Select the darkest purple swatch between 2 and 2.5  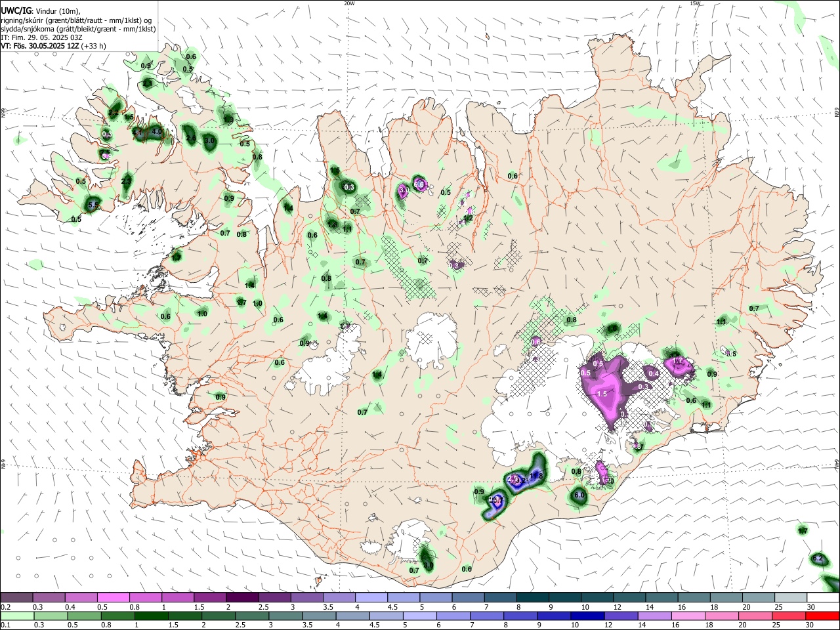pyautogui.click(x=242, y=598)
